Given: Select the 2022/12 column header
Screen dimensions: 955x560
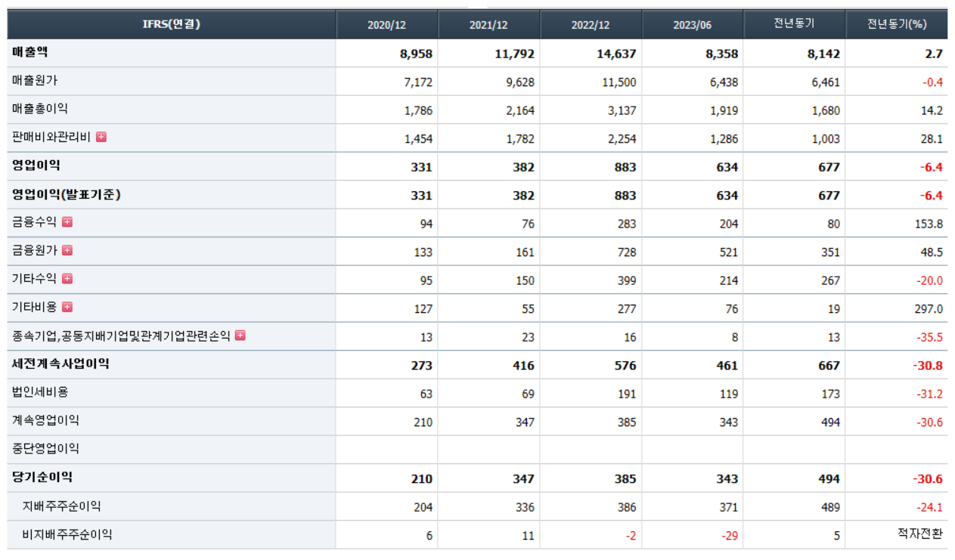Looking at the screenshot, I should coord(591,24).
